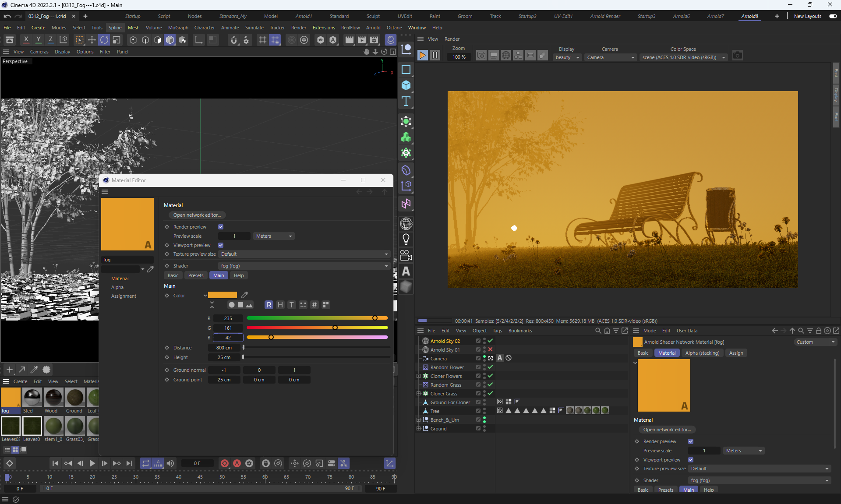The height and width of the screenshot is (504, 841).
Task: Click the orange Color swatch in the Main section
Action: (x=223, y=295)
